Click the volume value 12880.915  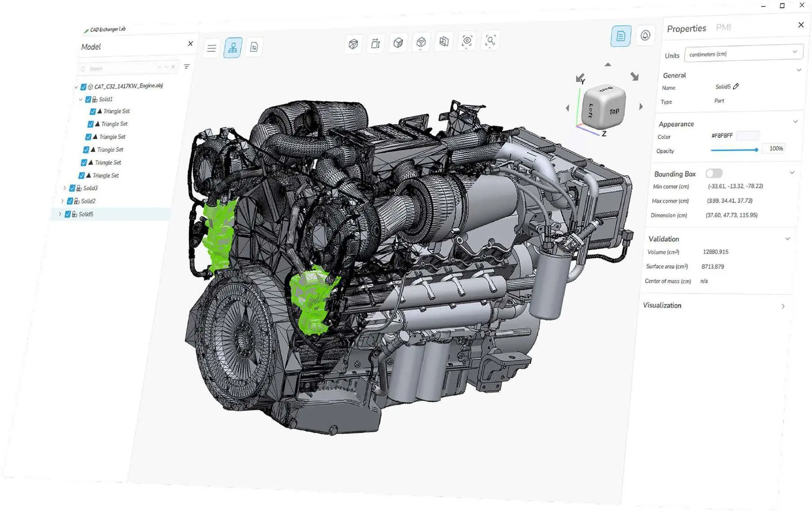(x=716, y=252)
